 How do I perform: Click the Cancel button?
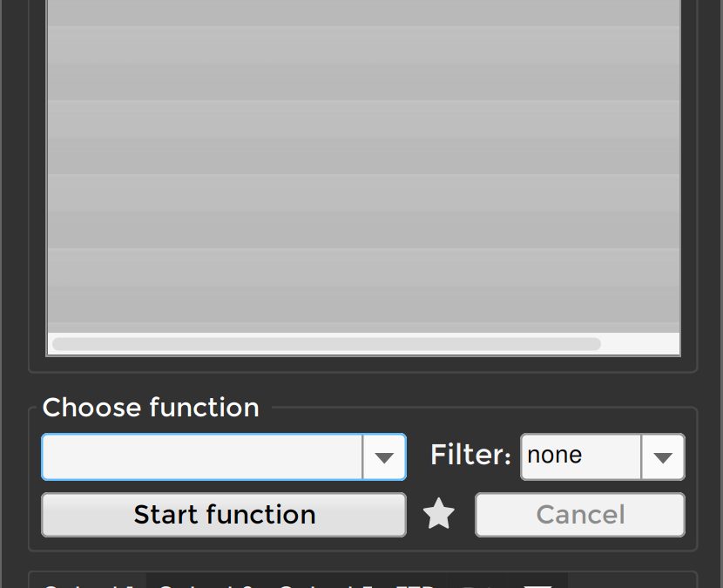[580, 515]
